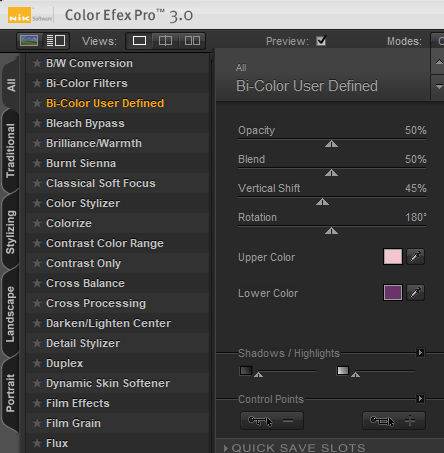Screen dimensions: 444x453
Task: Expand the Shadows / Highlights section
Action: [420, 353]
